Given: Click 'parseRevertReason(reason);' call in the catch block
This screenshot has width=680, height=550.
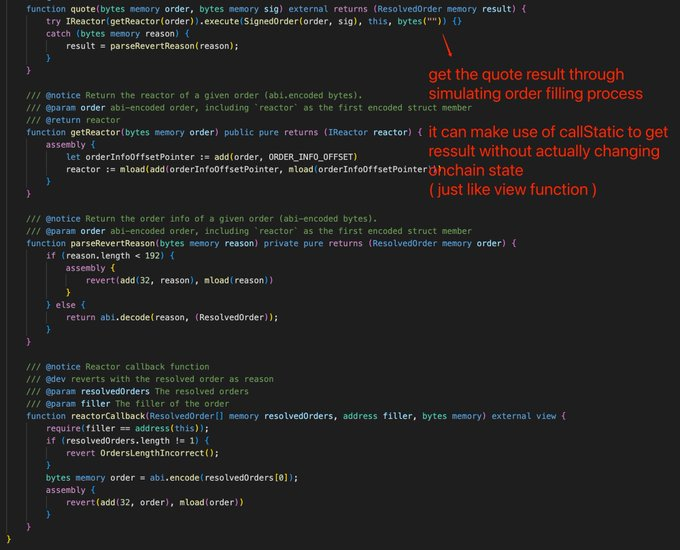Looking at the screenshot, I should (x=174, y=46).
